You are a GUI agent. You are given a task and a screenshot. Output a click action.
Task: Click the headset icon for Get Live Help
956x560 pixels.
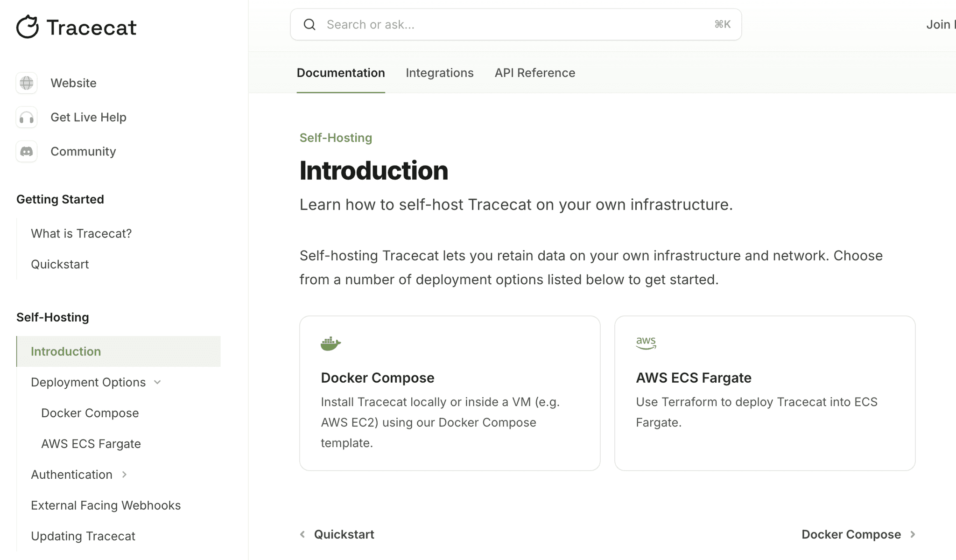pyautogui.click(x=26, y=117)
